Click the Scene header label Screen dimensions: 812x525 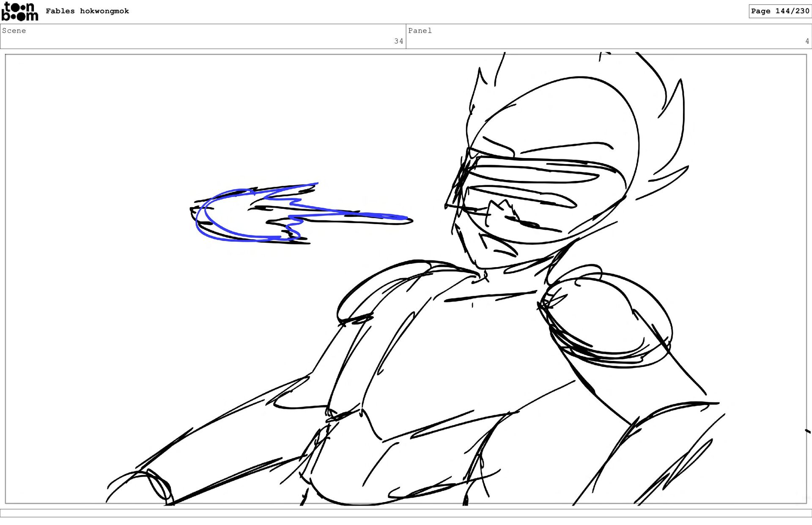[14, 31]
